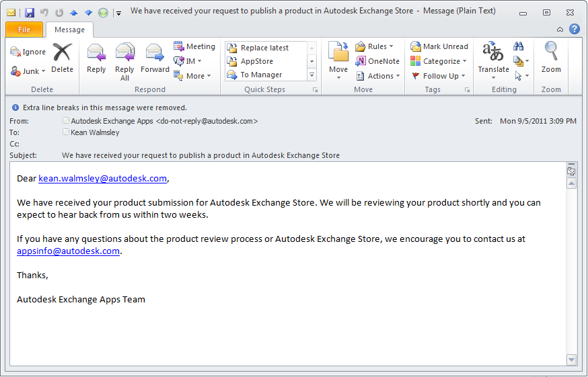Viewport: 588px width, 377px height.
Task: Send message to OneNote
Action: (377, 61)
